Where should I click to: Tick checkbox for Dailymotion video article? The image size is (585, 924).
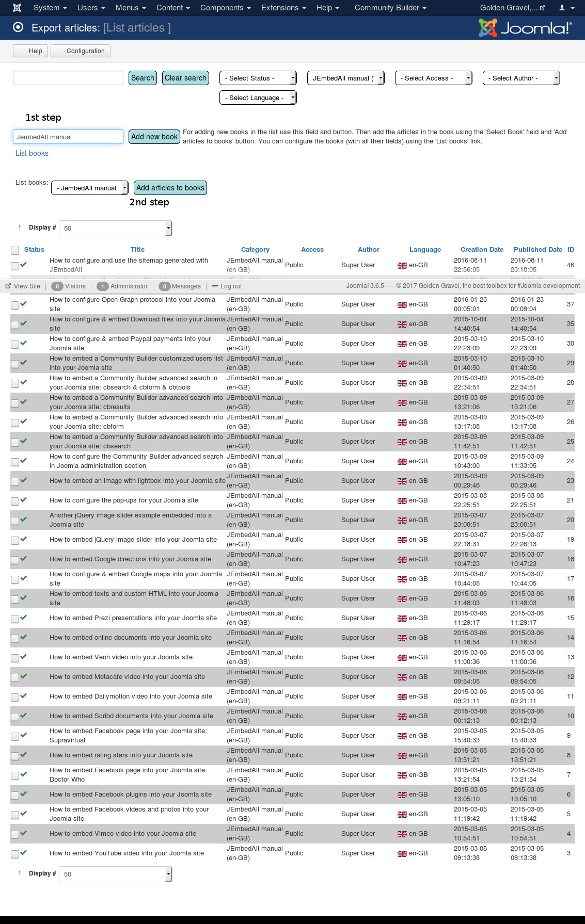[x=15, y=698]
